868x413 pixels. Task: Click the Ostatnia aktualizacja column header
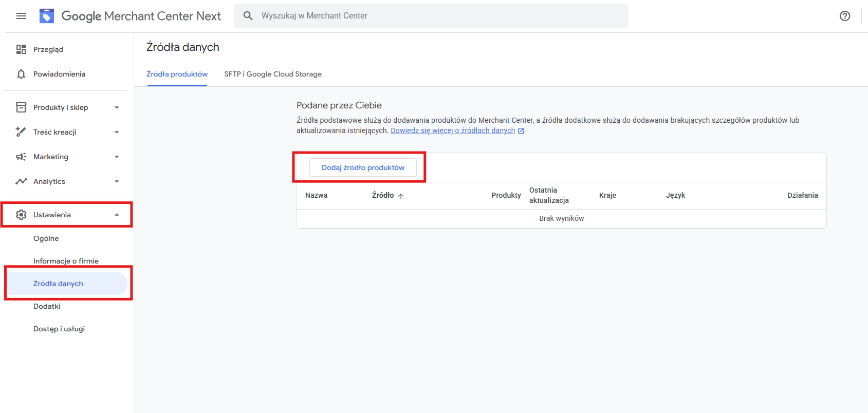549,195
